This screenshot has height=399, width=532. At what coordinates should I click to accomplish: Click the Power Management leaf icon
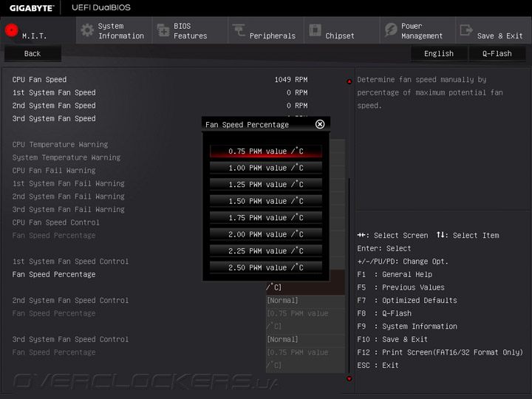click(x=391, y=30)
